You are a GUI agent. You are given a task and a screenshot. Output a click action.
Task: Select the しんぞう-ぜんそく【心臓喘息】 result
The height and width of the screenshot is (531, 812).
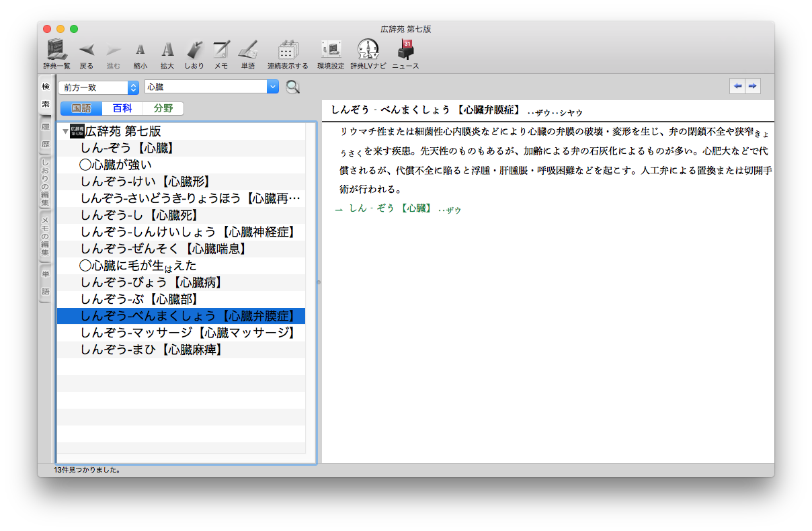click(x=181, y=249)
